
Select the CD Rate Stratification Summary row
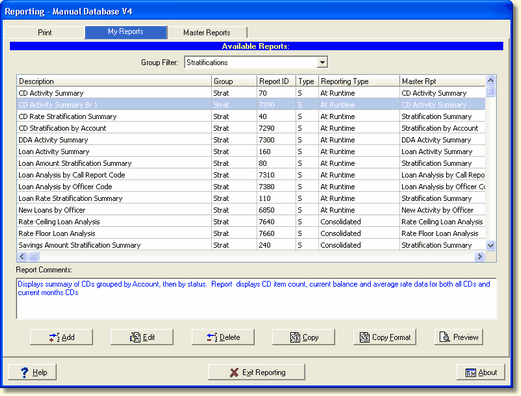251,117
